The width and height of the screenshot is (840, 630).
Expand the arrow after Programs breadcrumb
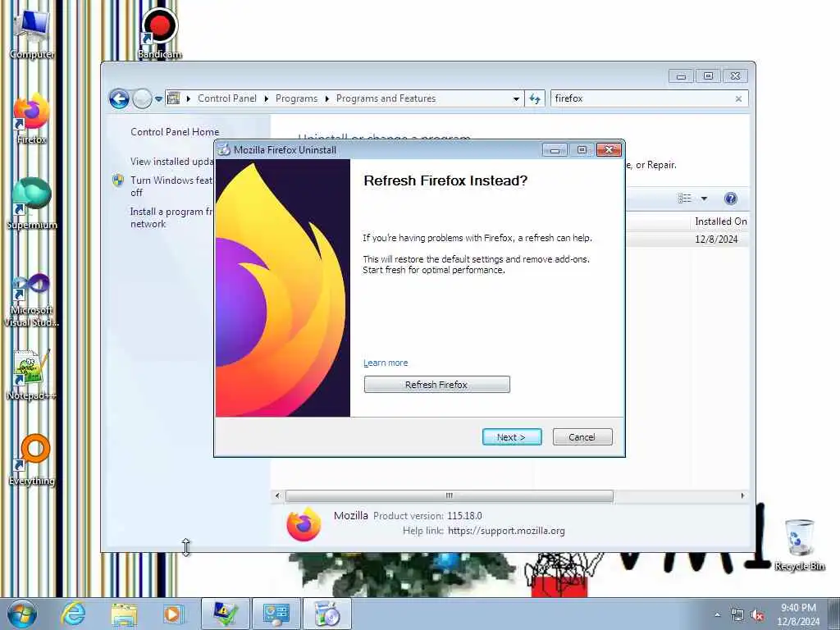[x=326, y=98]
